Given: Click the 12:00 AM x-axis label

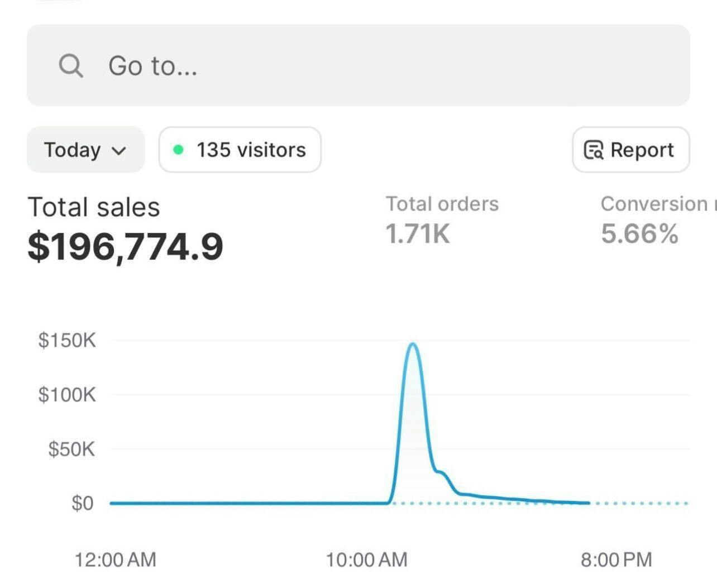Looking at the screenshot, I should (x=116, y=559).
